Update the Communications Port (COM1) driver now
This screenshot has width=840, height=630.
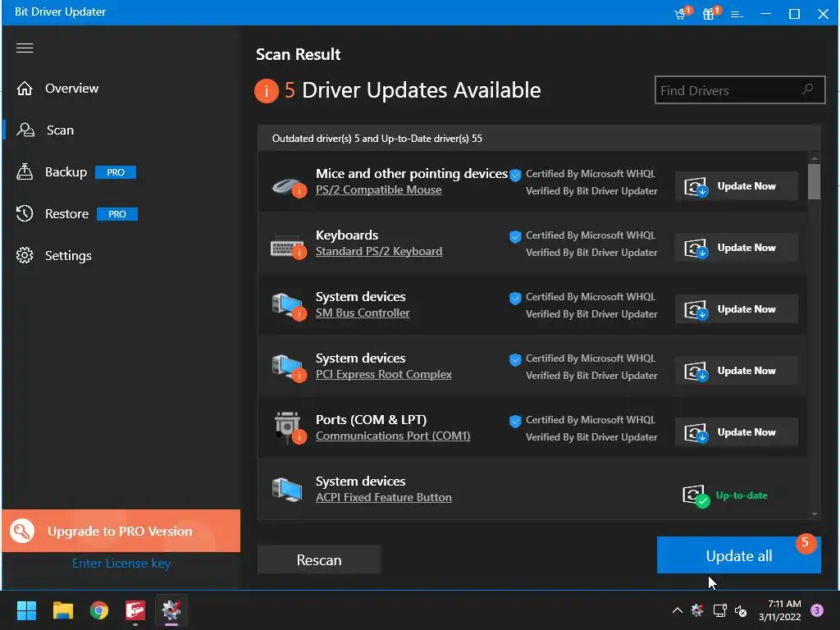point(737,433)
